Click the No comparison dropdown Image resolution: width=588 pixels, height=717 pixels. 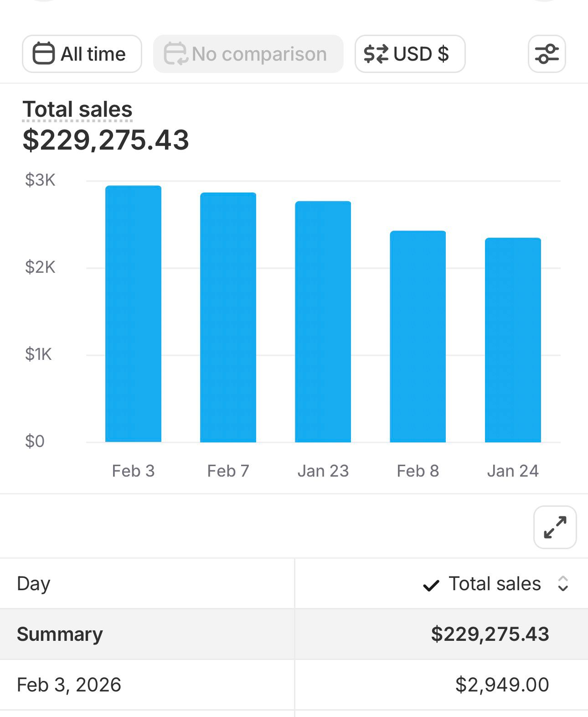(248, 54)
